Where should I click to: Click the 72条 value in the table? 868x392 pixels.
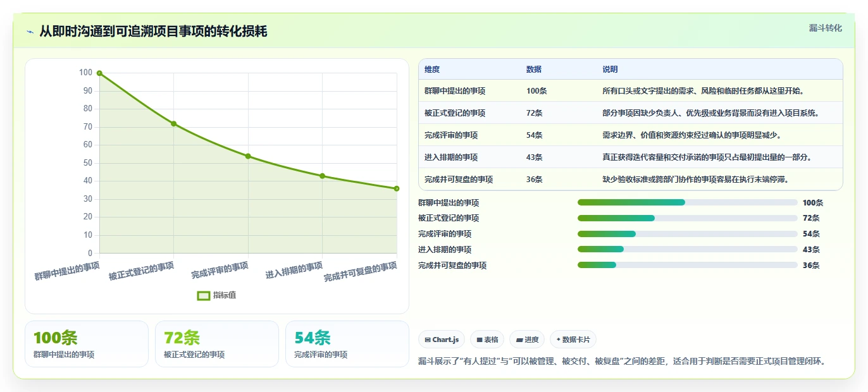coord(535,113)
